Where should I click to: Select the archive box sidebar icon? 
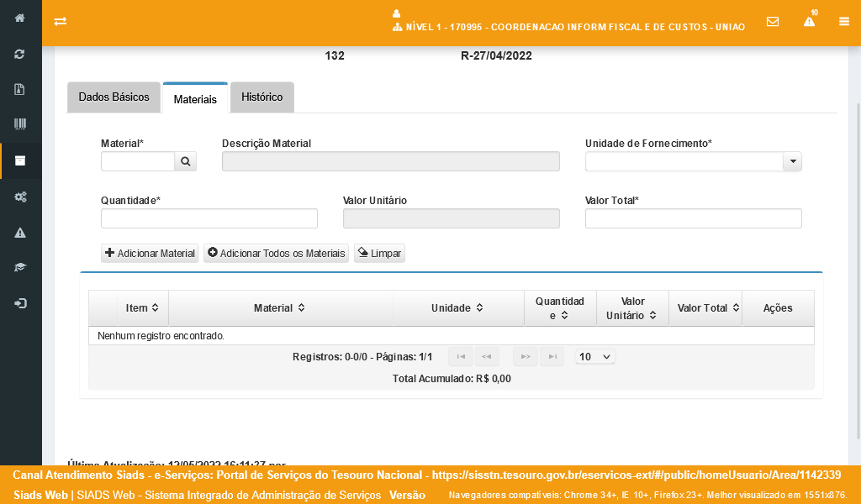[20, 160]
